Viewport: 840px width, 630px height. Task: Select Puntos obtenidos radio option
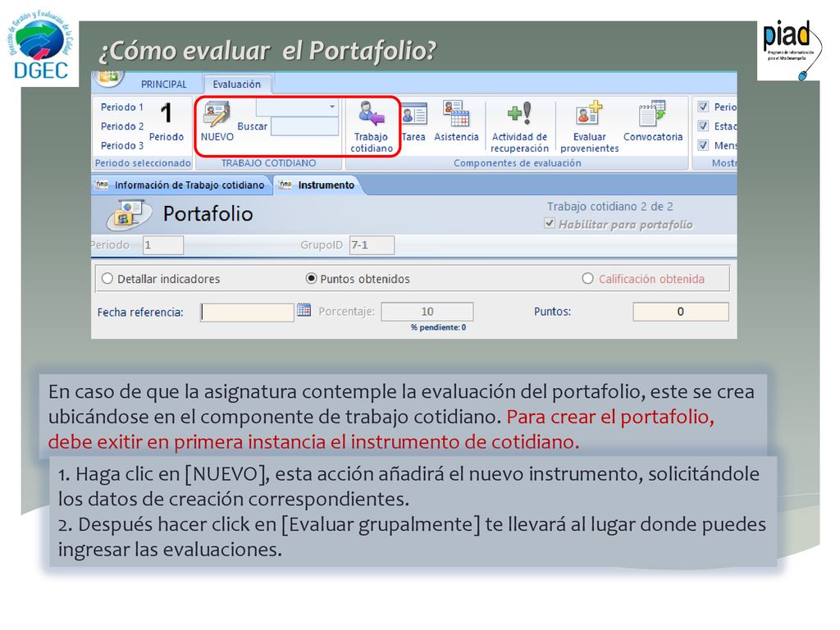(x=311, y=279)
